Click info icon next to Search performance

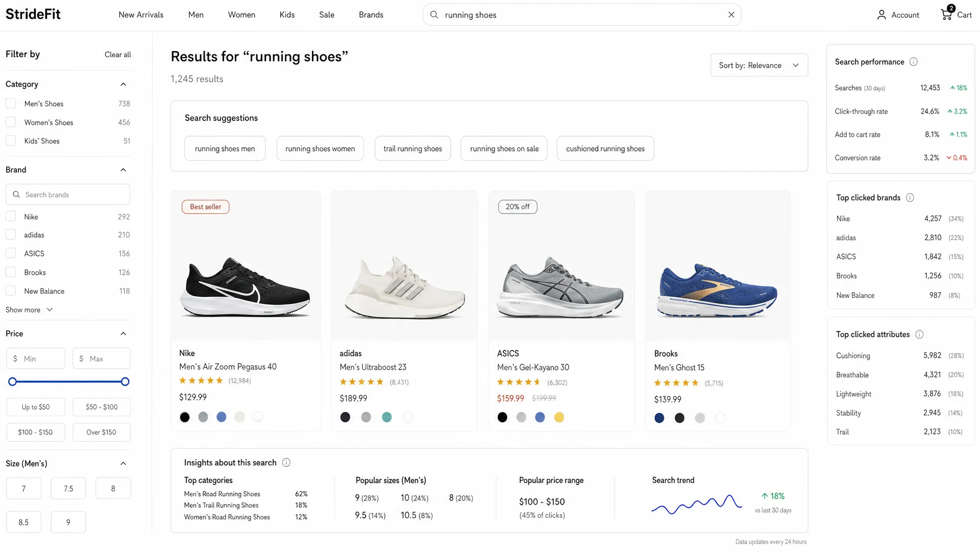[914, 62]
